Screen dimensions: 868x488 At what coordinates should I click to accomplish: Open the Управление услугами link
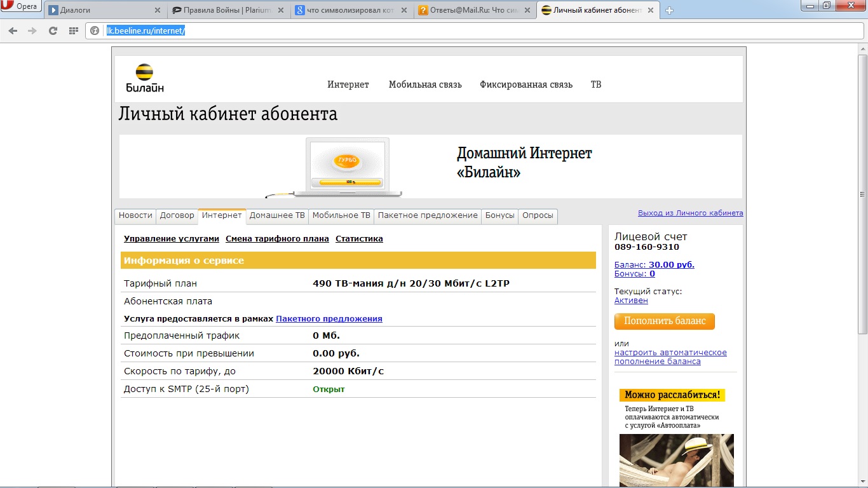coord(172,239)
